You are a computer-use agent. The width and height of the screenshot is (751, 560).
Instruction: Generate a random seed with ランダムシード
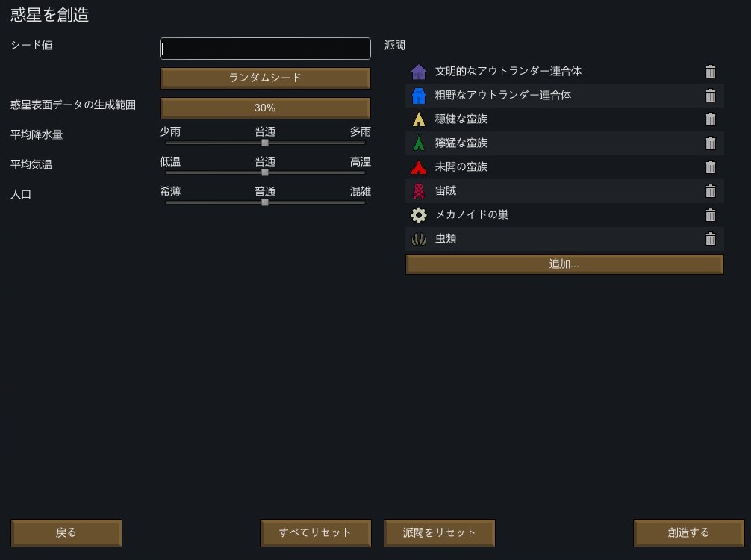[265, 78]
